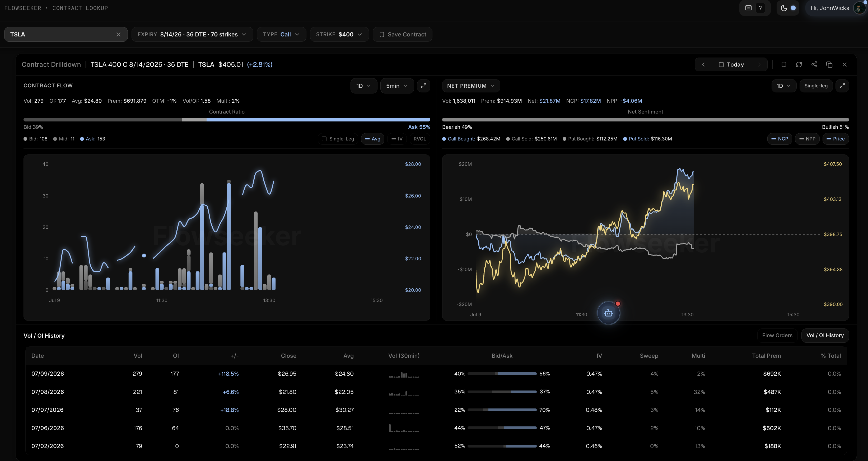The image size is (868, 461).
Task: Click the blue dot beside the moon icon
Action: [x=793, y=8]
